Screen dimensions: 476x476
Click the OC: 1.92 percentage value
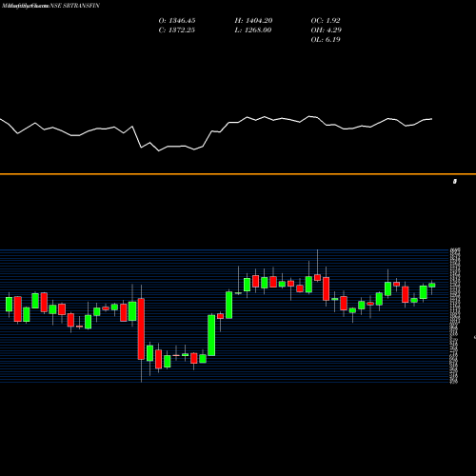[x=326, y=21]
